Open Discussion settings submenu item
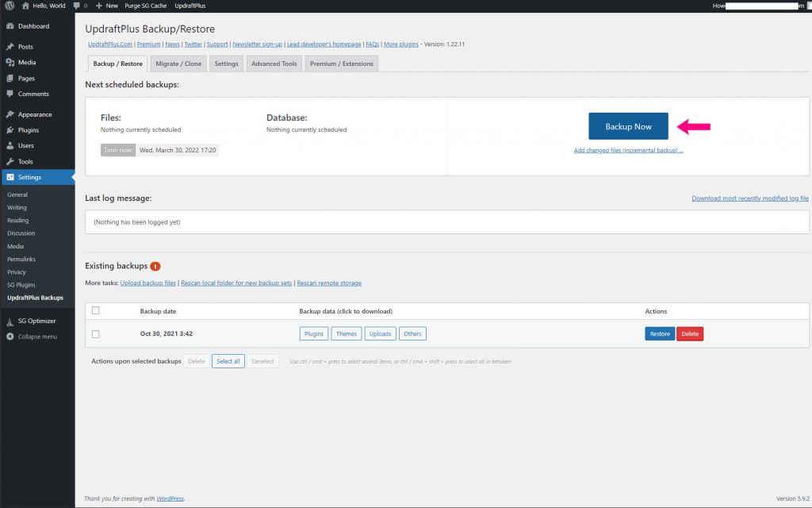812x508 pixels. [21, 233]
